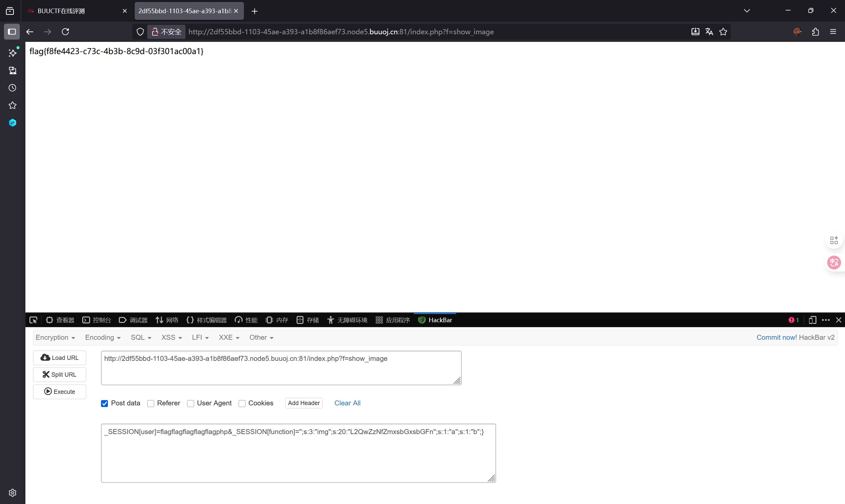The height and width of the screenshot is (504, 845).
Task: Switch to the 控制台 console tab
Action: (97, 320)
